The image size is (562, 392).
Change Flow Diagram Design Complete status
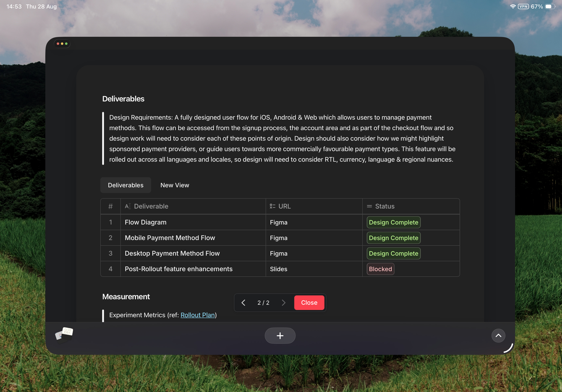[x=393, y=222]
